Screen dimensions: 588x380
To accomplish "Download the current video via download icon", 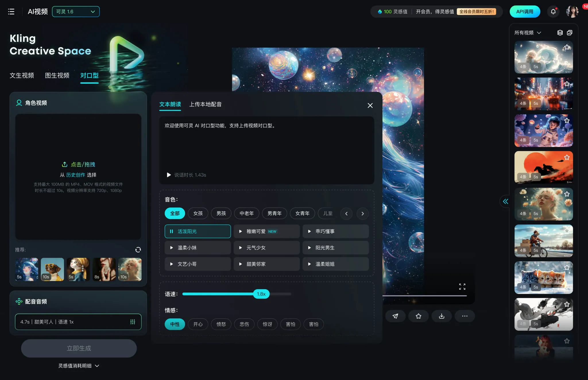I will [x=442, y=316].
